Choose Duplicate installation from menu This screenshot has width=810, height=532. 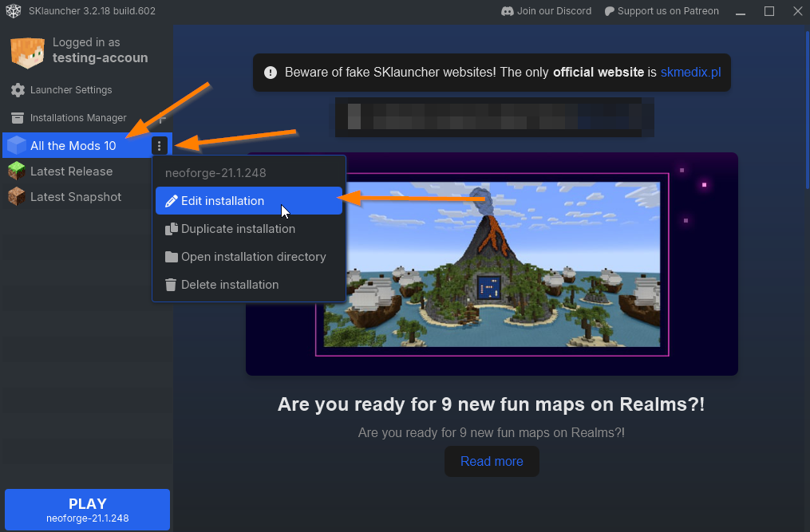point(249,229)
